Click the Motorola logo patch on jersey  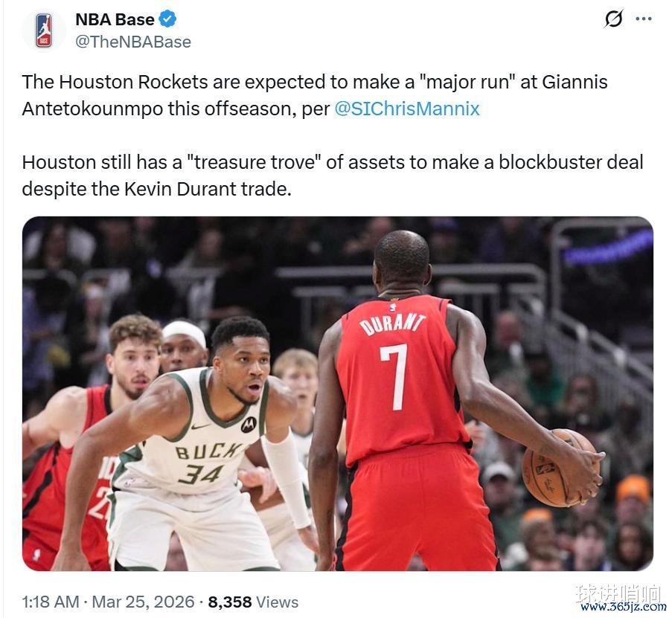(x=248, y=425)
